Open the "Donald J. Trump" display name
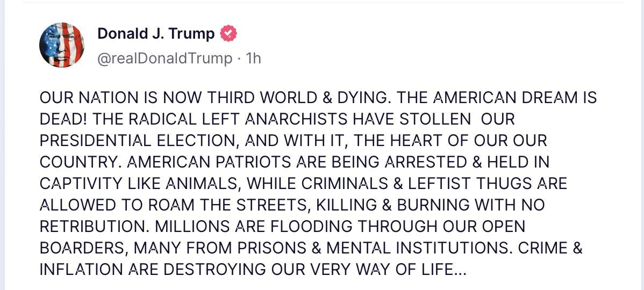The height and width of the screenshot is (290, 644). pyautogui.click(x=156, y=33)
